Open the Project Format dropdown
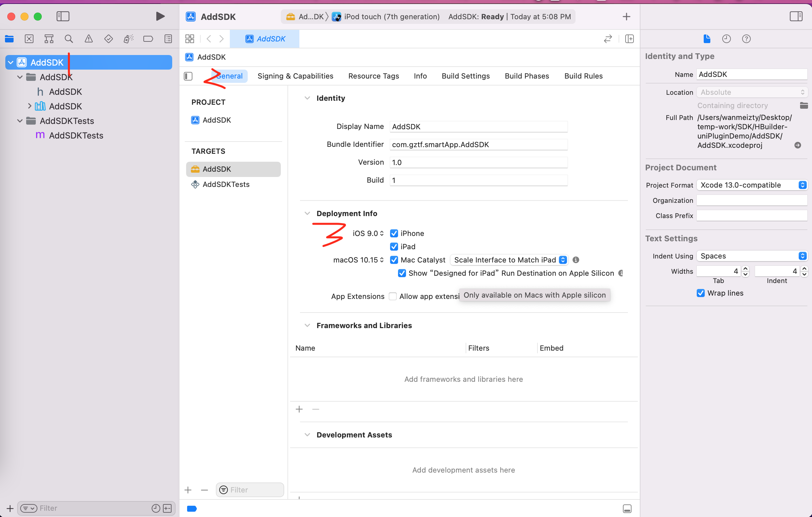The width and height of the screenshot is (812, 517). pyautogui.click(x=752, y=185)
